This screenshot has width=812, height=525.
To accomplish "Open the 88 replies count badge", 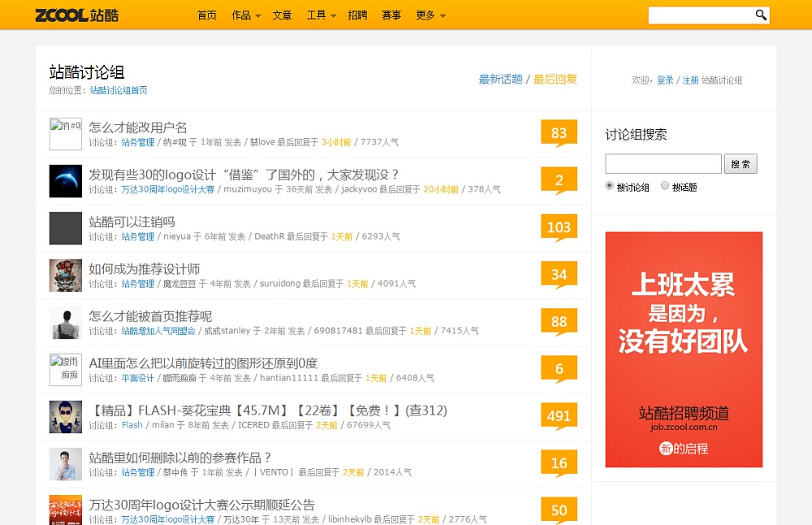I will pyautogui.click(x=559, y=321).
